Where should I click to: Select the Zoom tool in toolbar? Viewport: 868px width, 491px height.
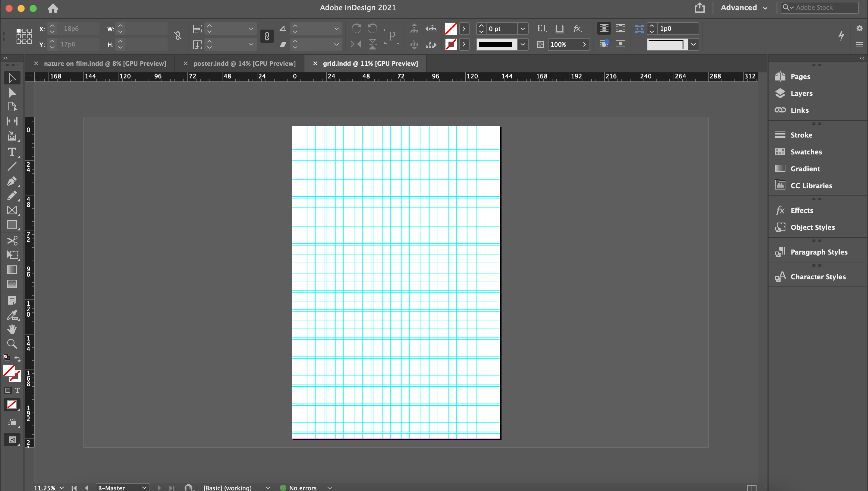point(12,344)
